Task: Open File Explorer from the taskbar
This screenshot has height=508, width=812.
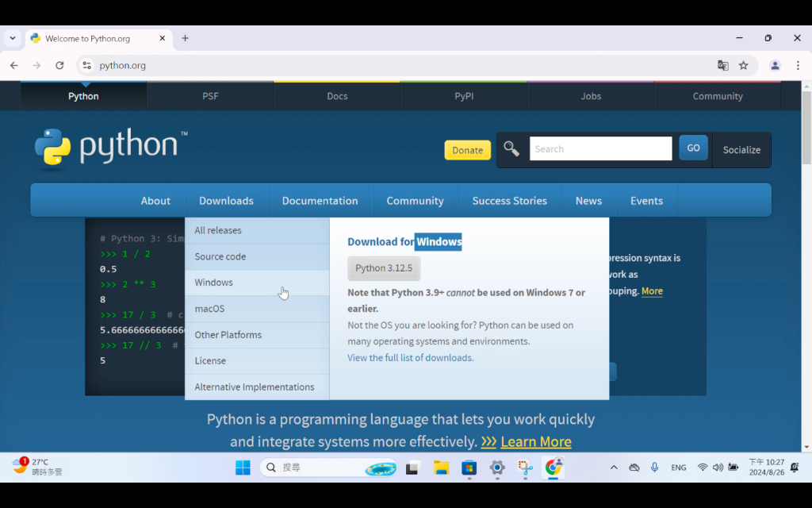Action: pos(441,468)
